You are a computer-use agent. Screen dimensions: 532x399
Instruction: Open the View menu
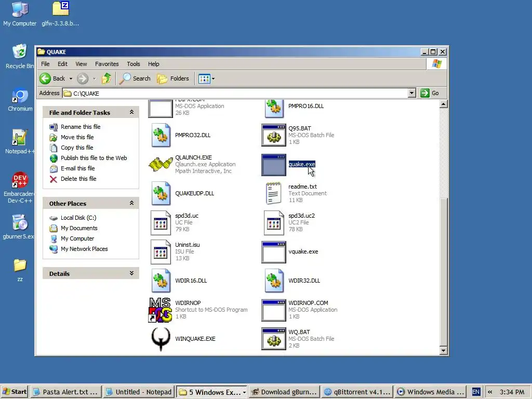(81, 64)
